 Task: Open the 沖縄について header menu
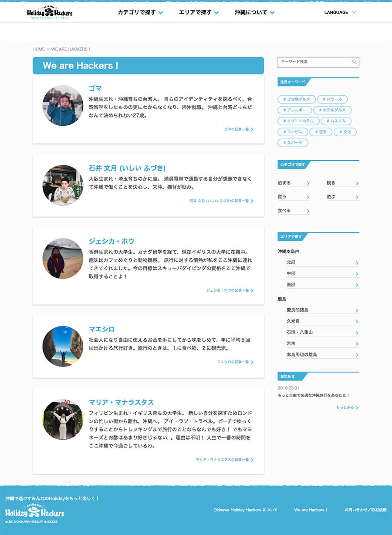[x=254, y=13]
